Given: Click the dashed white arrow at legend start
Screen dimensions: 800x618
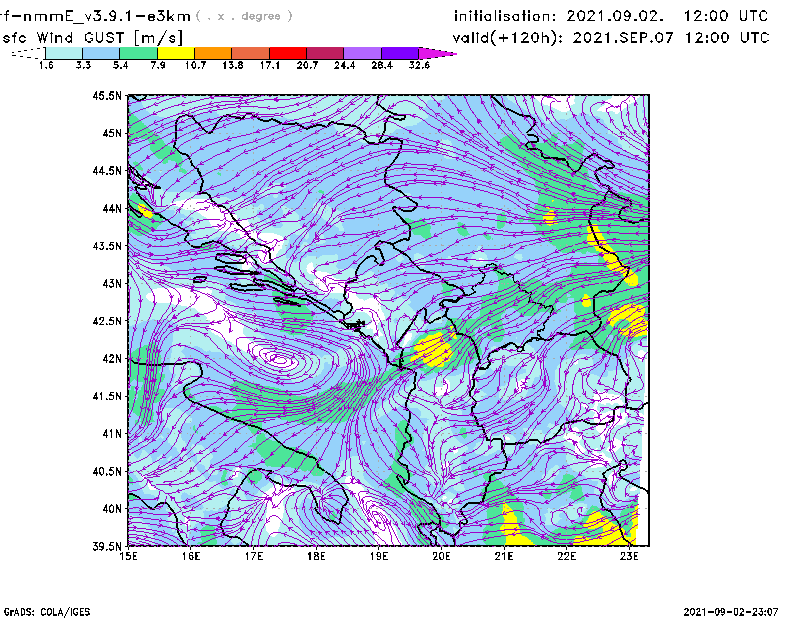Looking at the screenshot, I should tap(28, 53).
